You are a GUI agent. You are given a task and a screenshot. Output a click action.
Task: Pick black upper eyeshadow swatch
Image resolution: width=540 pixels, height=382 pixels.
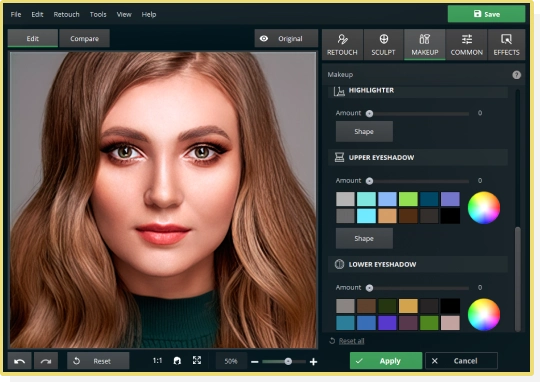pos(450,216)
